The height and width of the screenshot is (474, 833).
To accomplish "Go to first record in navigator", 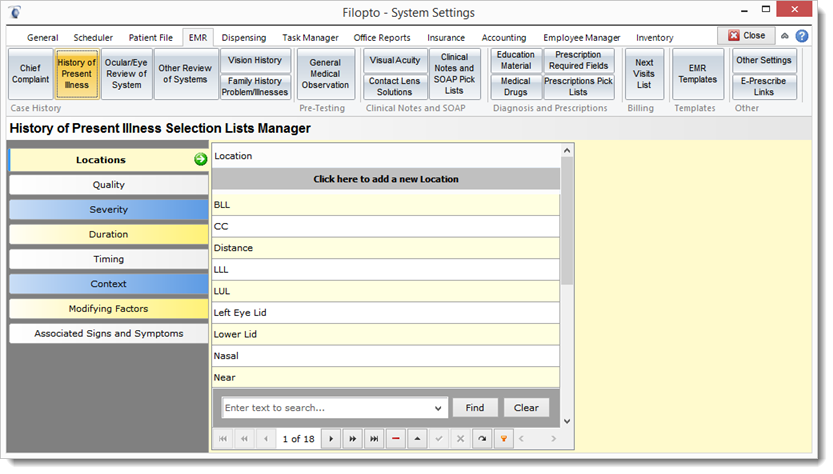I will pos(223,439).
